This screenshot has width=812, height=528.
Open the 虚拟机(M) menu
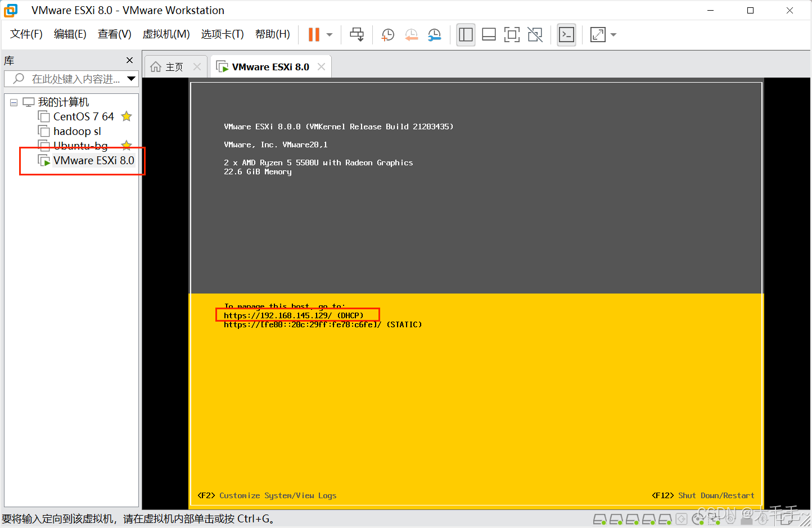coord(166,34)
